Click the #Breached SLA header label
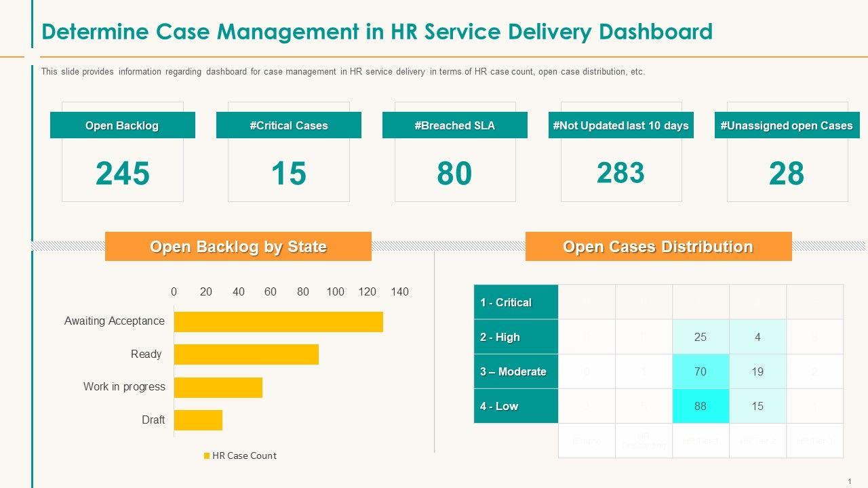This screenshot has height=488, width=868. 454,125
